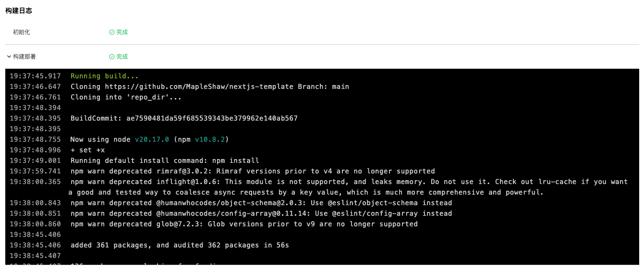
Task: Click the inflight@1.0.6 deprecation warning line
Action: click(349, 182)
